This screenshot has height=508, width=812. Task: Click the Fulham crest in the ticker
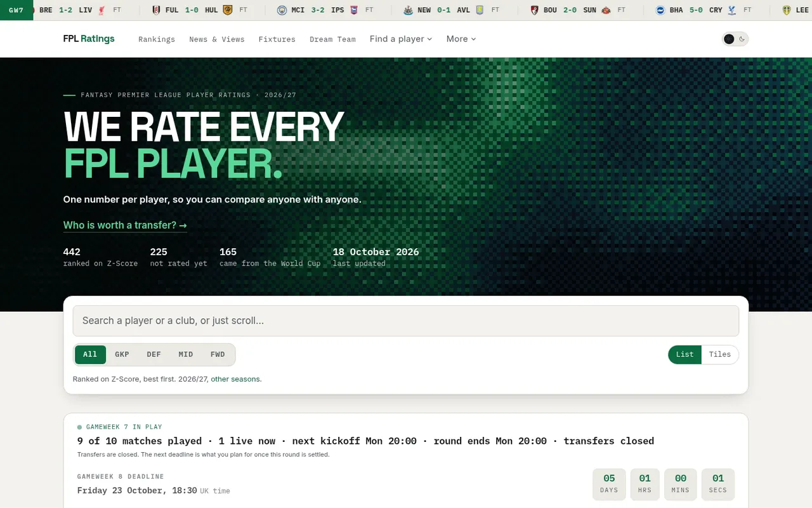(156, 10)
